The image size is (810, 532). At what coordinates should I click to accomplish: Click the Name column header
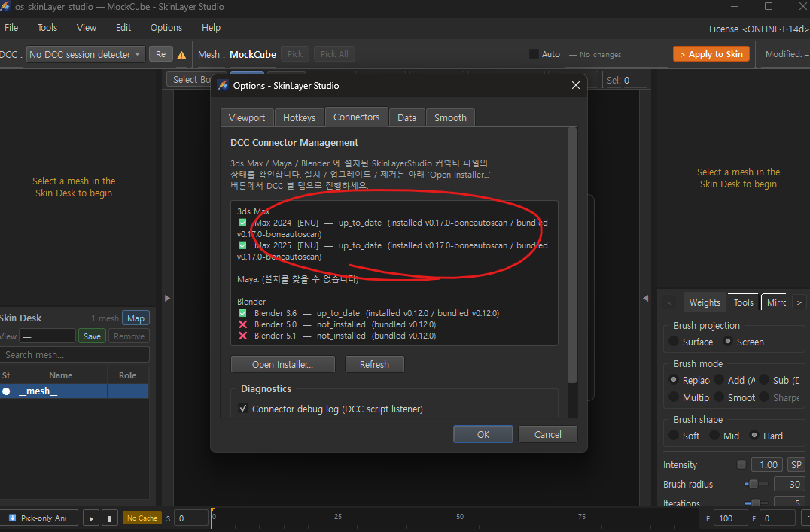click(60, 375)
